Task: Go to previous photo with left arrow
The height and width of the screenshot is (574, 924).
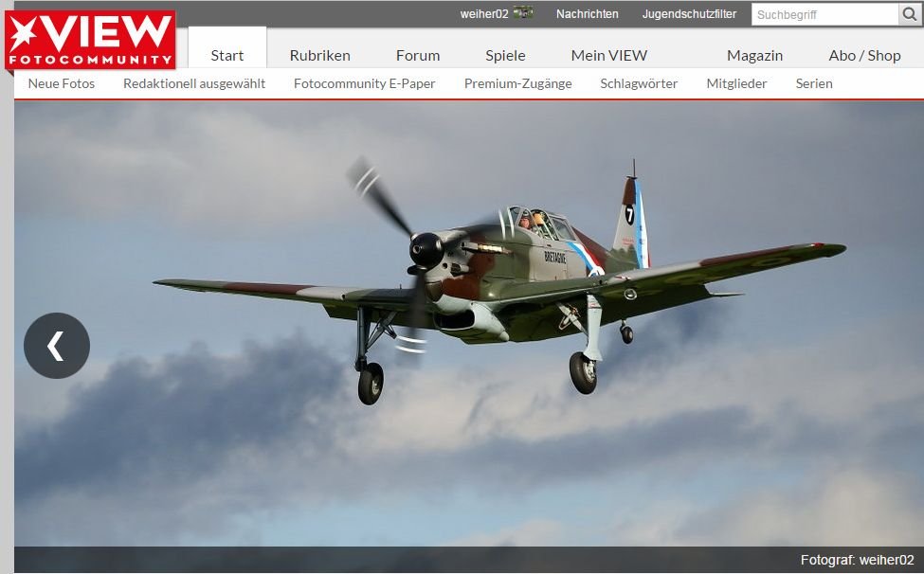Action: pos(57,346)
